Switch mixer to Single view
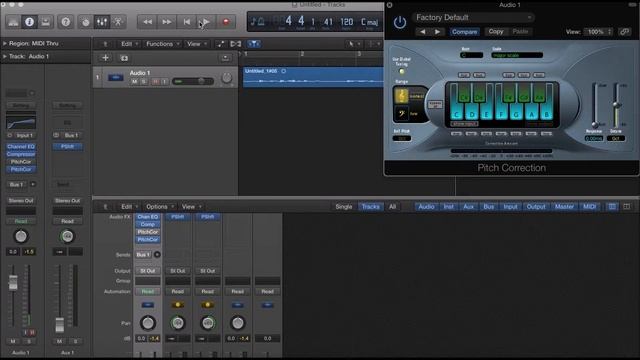Viewport: 640px width, 360px height. pyautogui.click(x=344, y=207)
